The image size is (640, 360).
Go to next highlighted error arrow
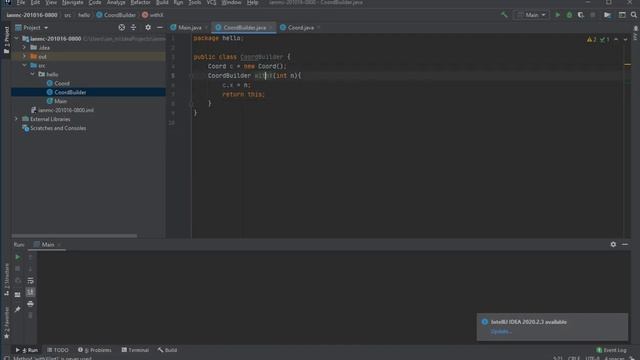[625, 40]
